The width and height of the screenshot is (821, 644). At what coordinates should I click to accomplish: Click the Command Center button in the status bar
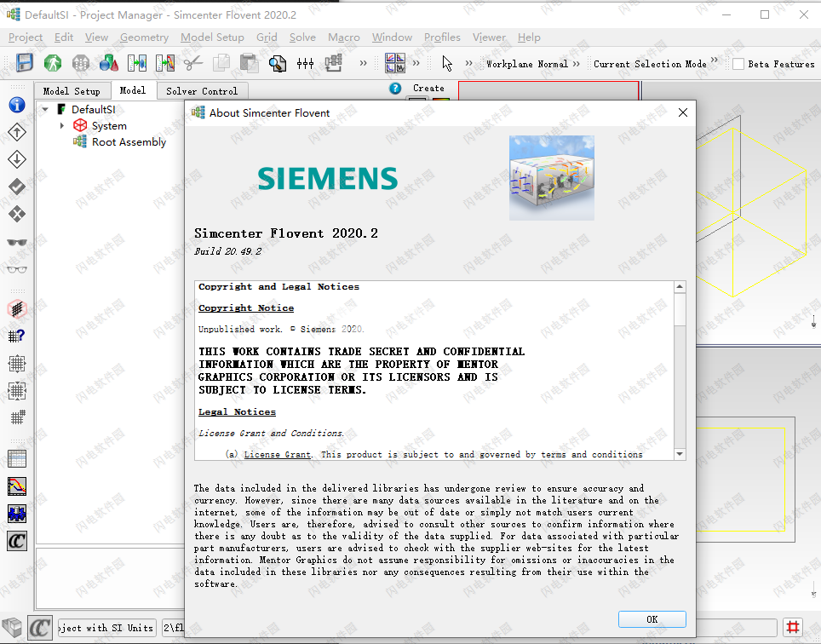(40, 627)
